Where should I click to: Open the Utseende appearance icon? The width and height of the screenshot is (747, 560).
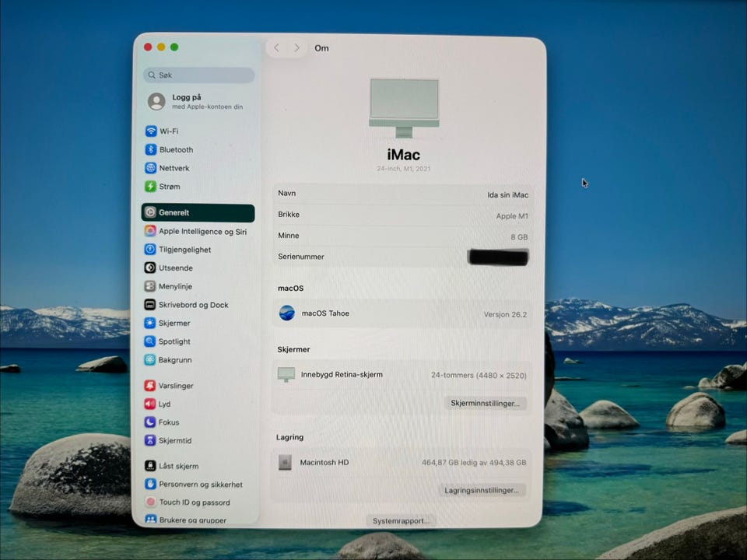(150, 268)
